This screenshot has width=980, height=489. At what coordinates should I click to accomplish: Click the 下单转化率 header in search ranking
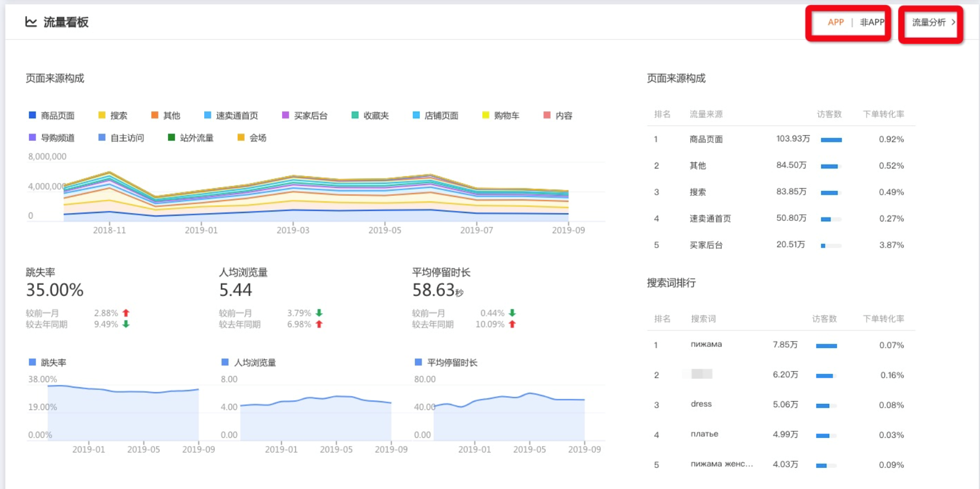(x=883, y=319)
